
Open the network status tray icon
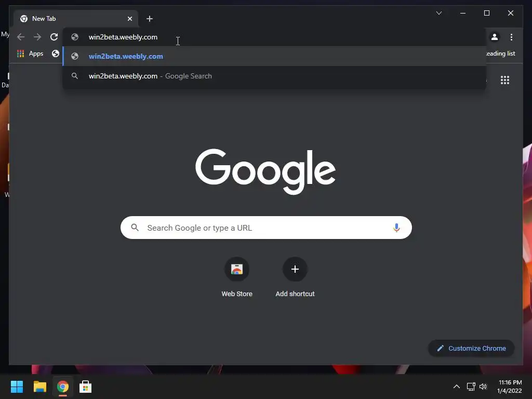(x=471, y=387)
